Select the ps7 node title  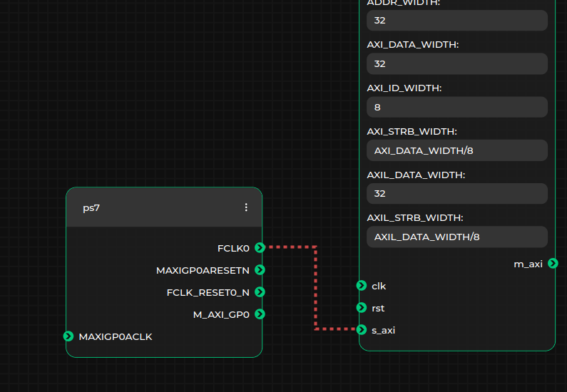(91, 208)
